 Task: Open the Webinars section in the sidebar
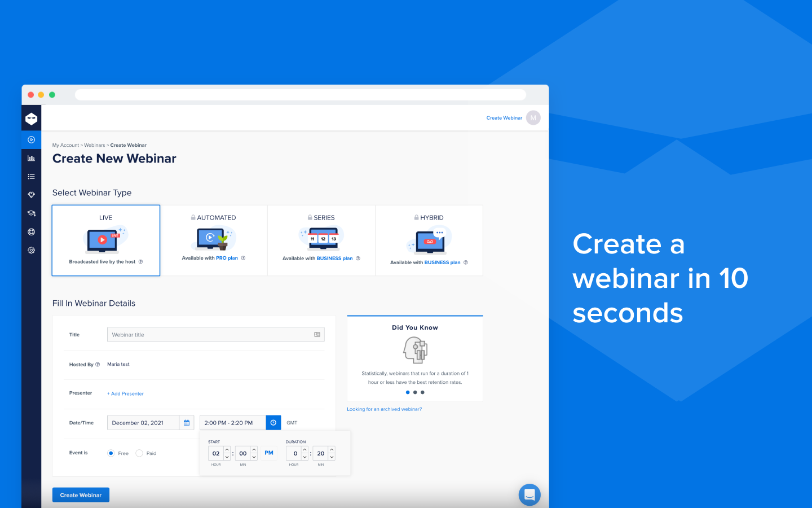(31, 139)
